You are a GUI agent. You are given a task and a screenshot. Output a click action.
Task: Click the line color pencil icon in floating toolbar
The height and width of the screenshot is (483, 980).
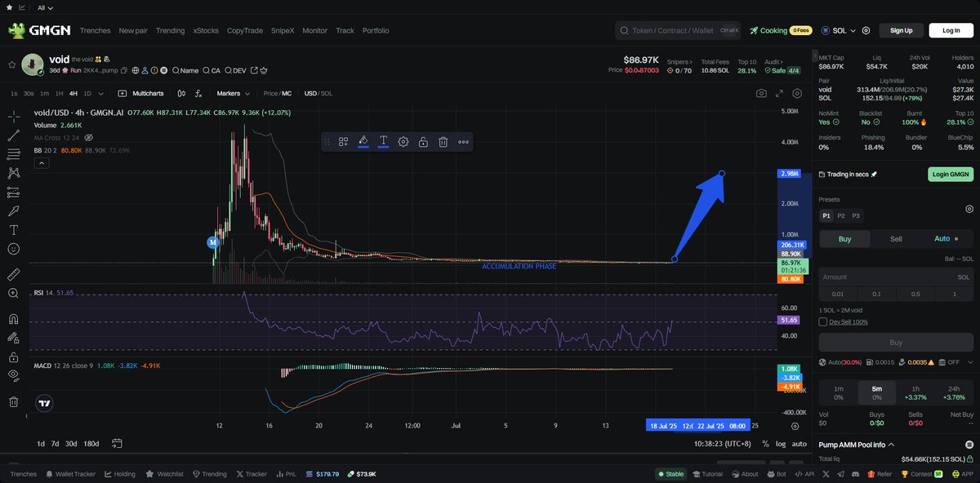click(x=363, y=142)
